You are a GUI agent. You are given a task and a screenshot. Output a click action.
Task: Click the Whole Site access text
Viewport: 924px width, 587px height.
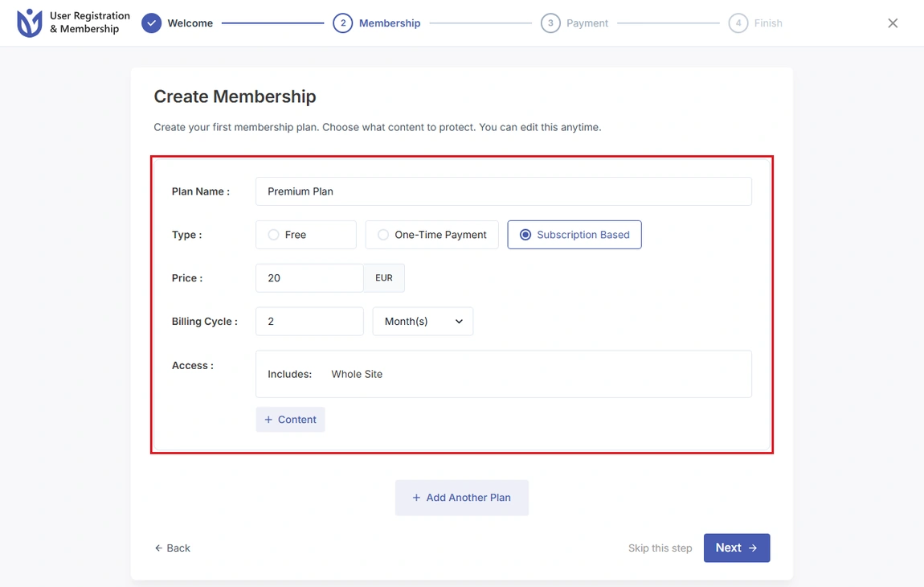pos(357,374)
